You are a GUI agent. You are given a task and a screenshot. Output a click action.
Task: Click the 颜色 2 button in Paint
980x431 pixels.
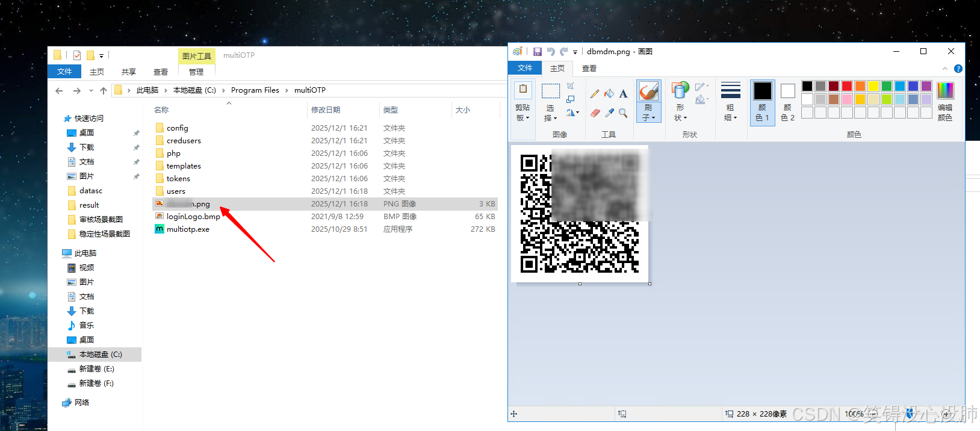[787, 102]
